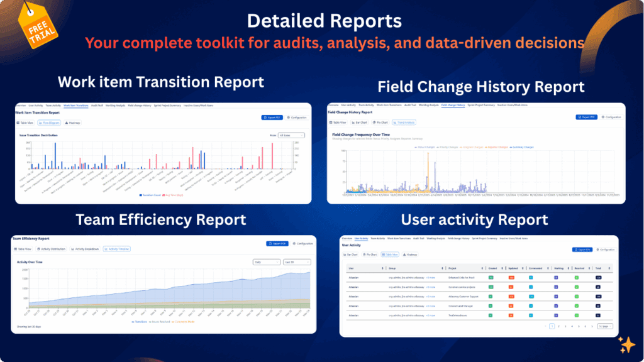Click Export CSV in User Activity report
This screenshot has height=362, width=644.
(582, 250)
